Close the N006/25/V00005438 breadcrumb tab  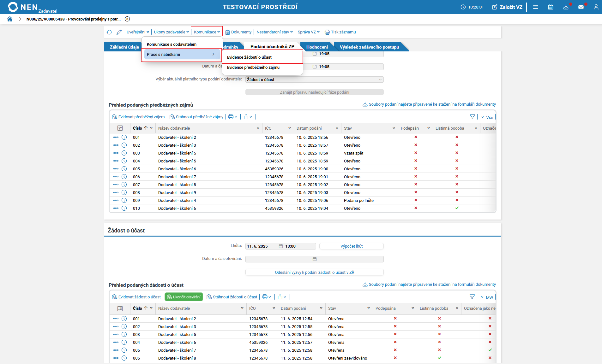(127, 19)
